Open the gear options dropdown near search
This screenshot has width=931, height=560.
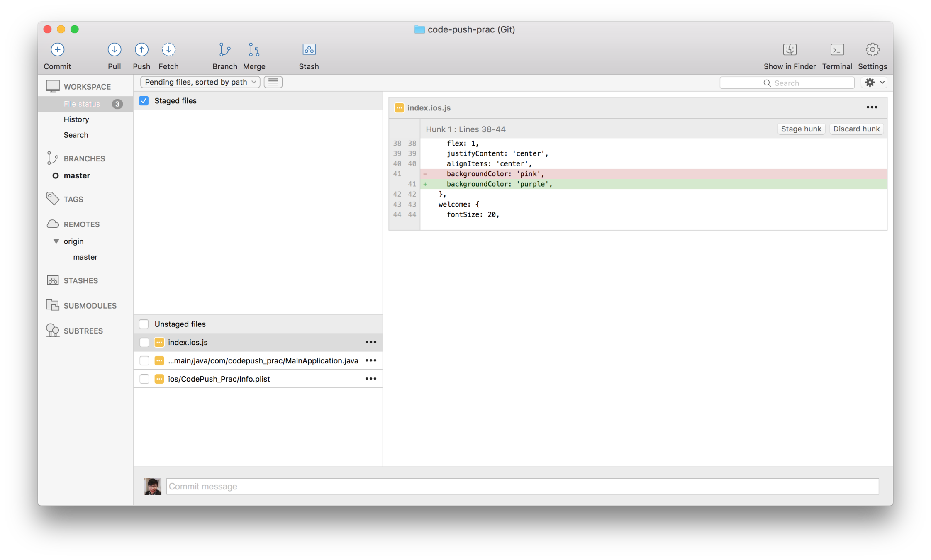(875, 83)
